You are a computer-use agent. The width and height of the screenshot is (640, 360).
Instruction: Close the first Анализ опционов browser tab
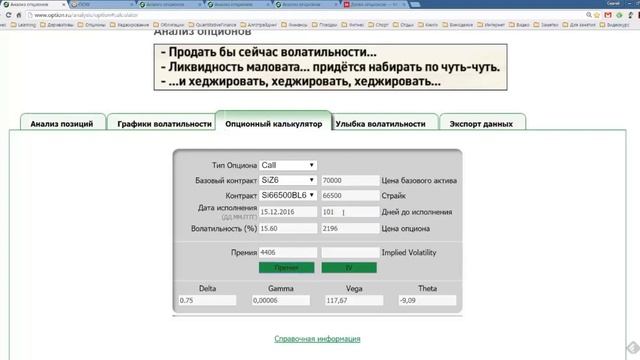[64, 4]
